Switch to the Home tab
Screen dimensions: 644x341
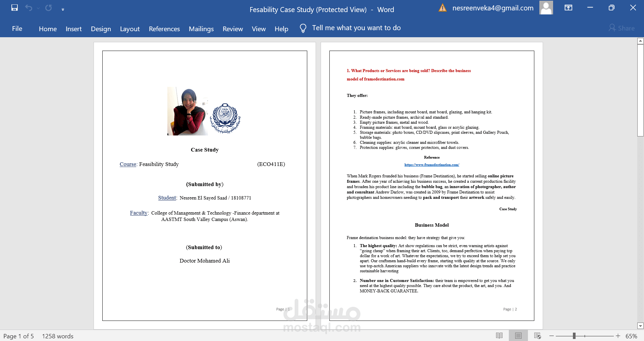point(48,29)
